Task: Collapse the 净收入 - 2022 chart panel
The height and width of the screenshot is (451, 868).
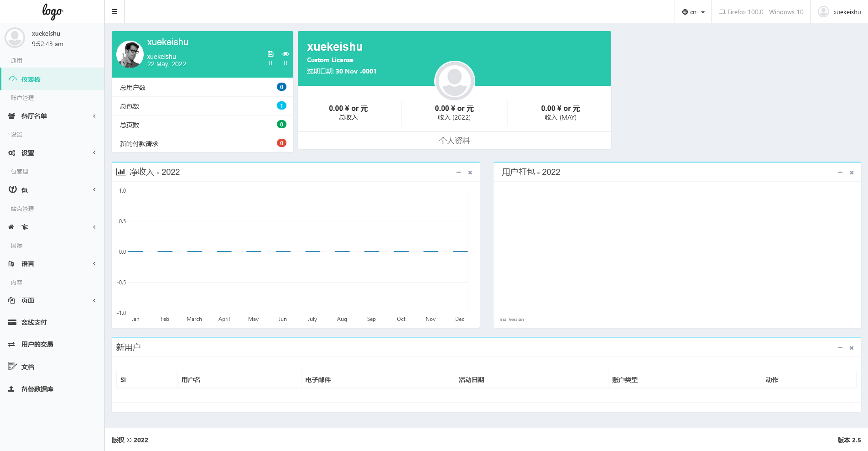Action: (x=458, y=173)
